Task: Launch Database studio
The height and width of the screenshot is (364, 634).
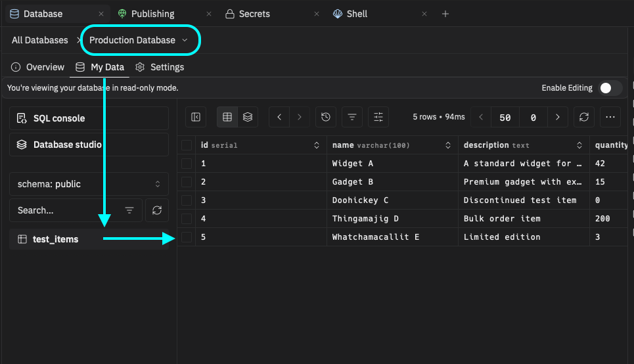Action: pyautogui.click(x=89, y=145)
